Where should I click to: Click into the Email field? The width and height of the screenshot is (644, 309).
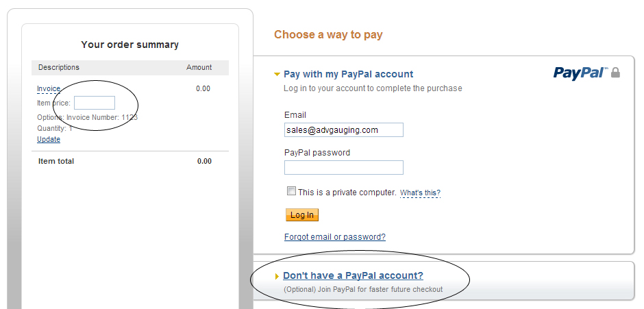pyautogui.click(x=344, y=130)
